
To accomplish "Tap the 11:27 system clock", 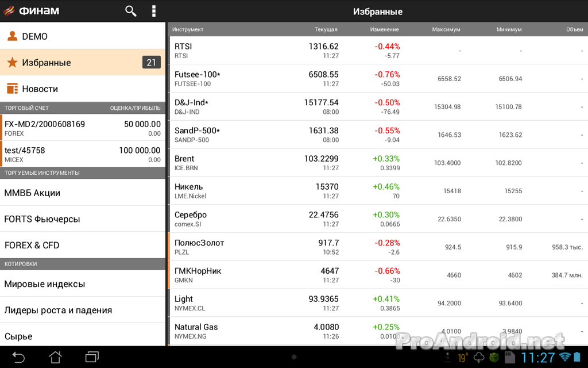I will [538, 357].
